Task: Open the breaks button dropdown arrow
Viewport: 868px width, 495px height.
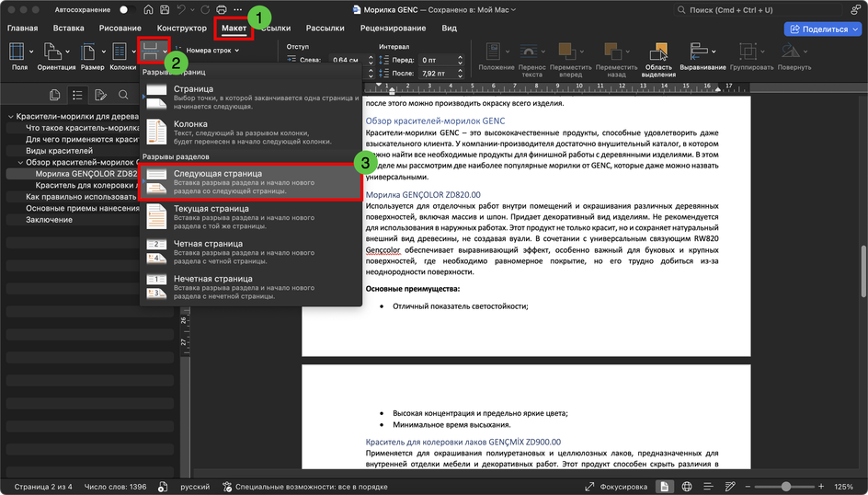Action: 165,51
